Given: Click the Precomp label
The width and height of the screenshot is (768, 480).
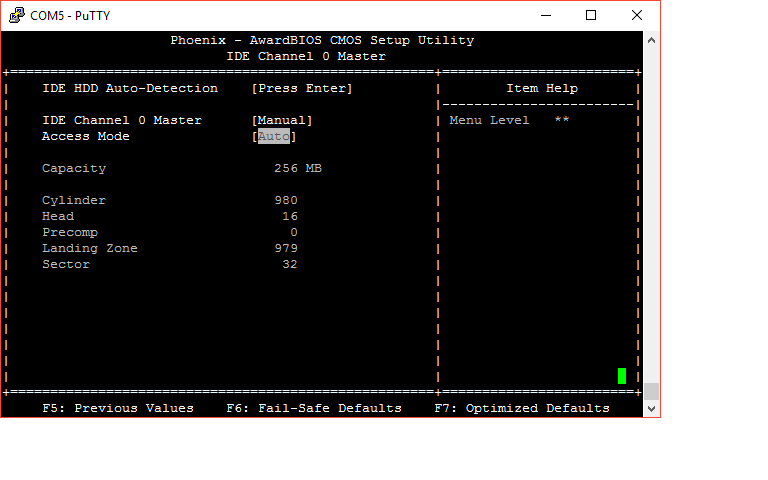Looking at the screenshot, I should coord(70,233).
